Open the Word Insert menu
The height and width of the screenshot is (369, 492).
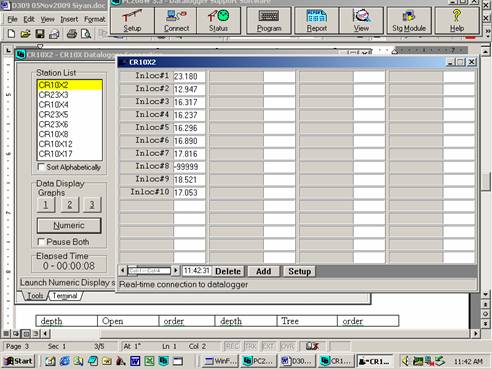point(69,19)
